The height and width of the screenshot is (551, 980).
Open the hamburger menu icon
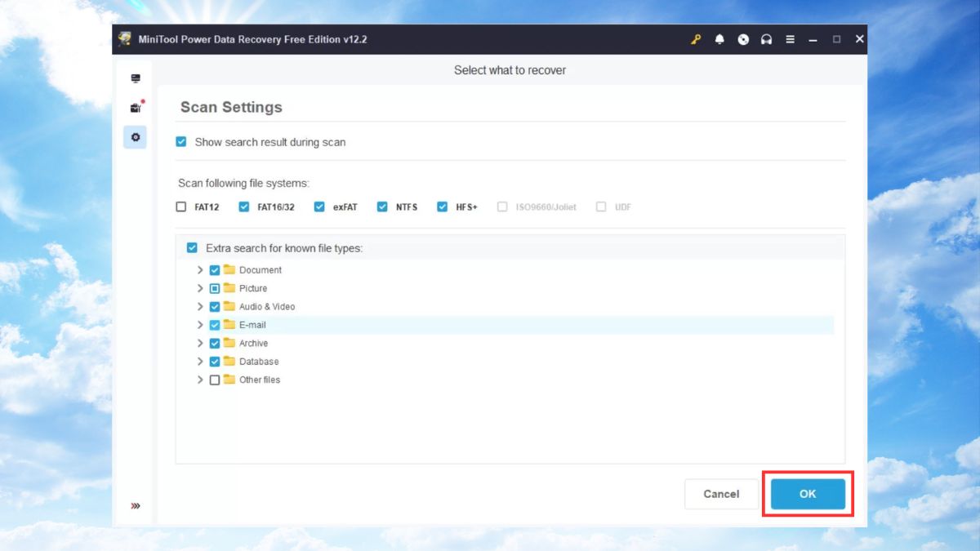click(x=790, y=39)
